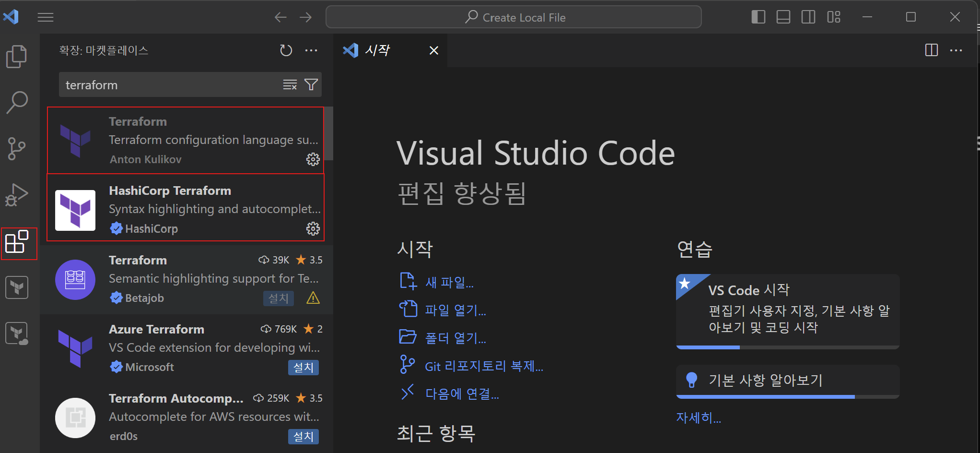The image size is (980, 453).
Task: Open the Explorer view in activity bar
Action: point(17,57)
